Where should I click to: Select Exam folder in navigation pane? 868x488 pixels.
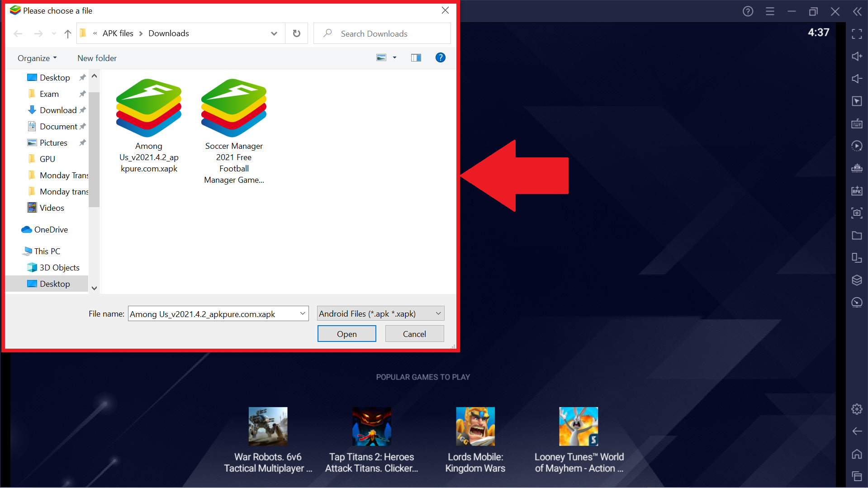[x=49, y=94]
